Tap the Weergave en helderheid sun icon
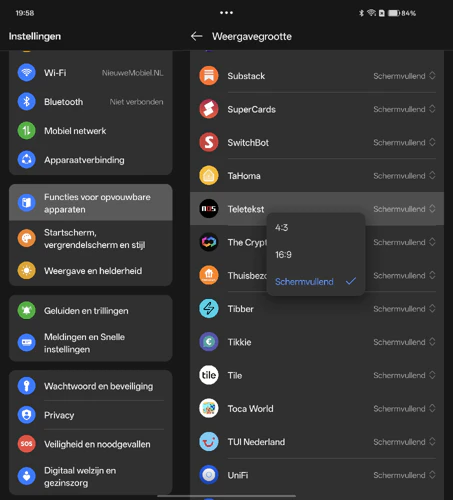This screenshot has height=500, width=453. [x=27, y=270]
